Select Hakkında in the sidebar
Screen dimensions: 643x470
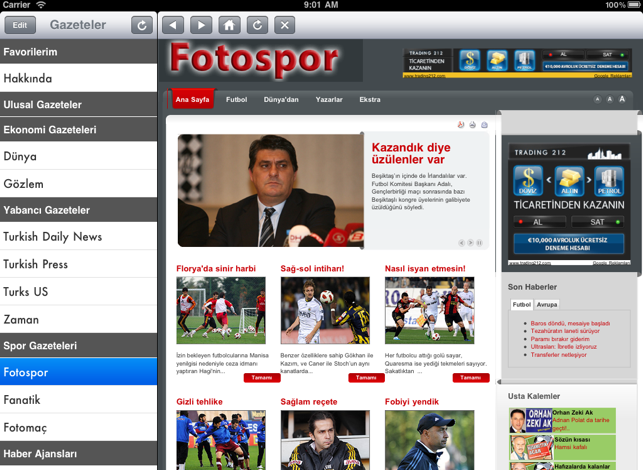coord(78,78)
